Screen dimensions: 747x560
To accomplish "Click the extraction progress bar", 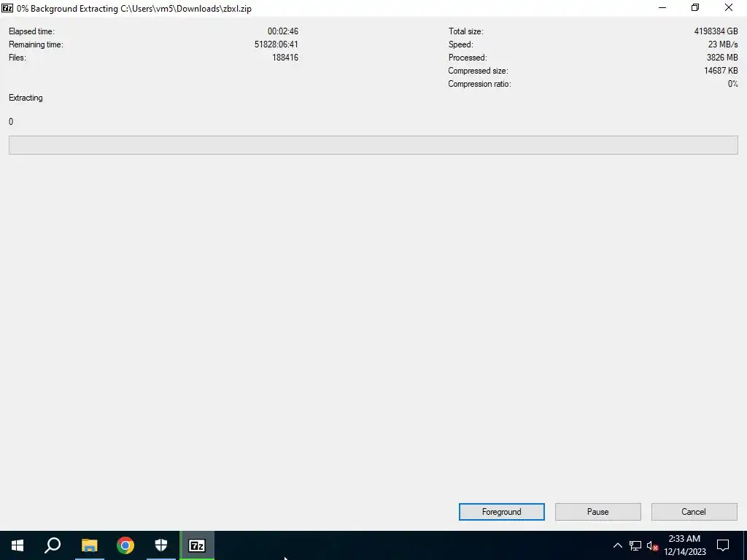I will point(373,145).
